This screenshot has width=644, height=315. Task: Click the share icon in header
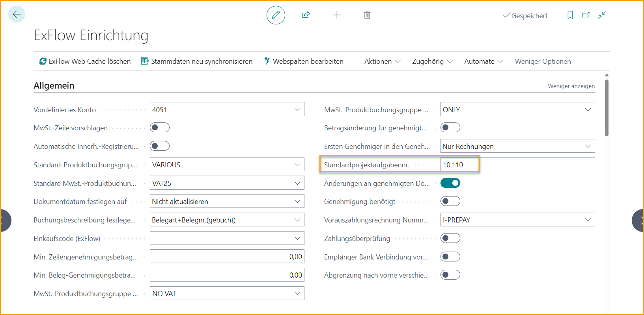tap(306, 15)
